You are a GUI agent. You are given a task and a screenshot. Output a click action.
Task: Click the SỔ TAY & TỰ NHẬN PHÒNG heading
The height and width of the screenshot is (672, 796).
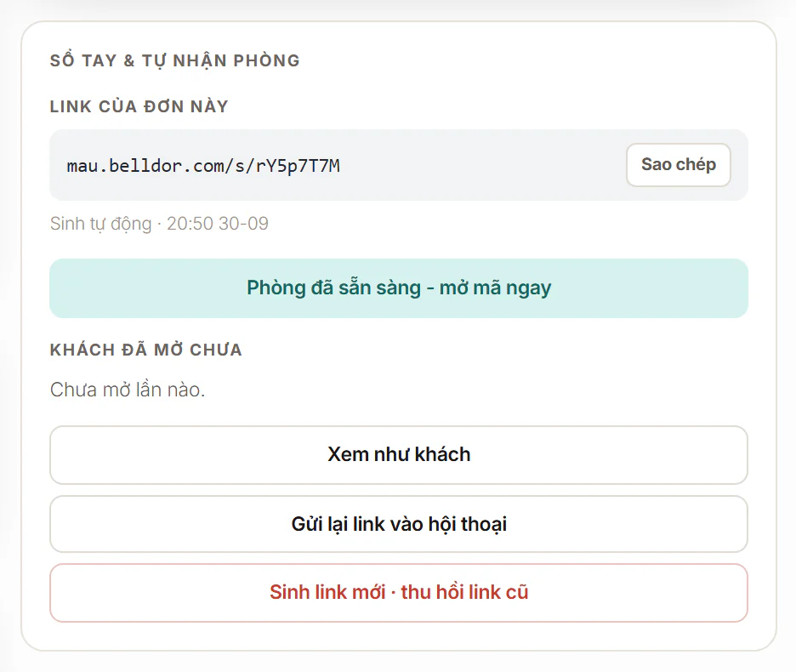[x=174, y=60]
